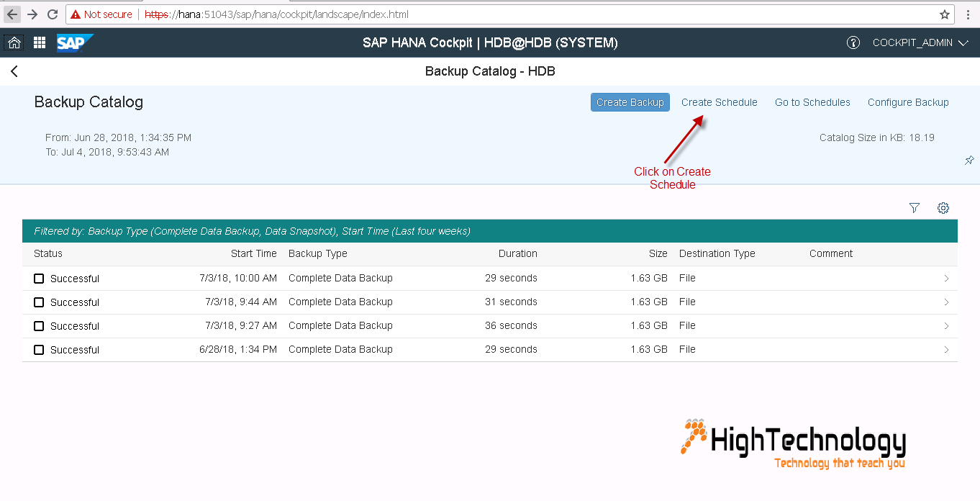Expand details of the 10:00 AM backup row
This screenshot has width=980, height=501.
(946, 279)
